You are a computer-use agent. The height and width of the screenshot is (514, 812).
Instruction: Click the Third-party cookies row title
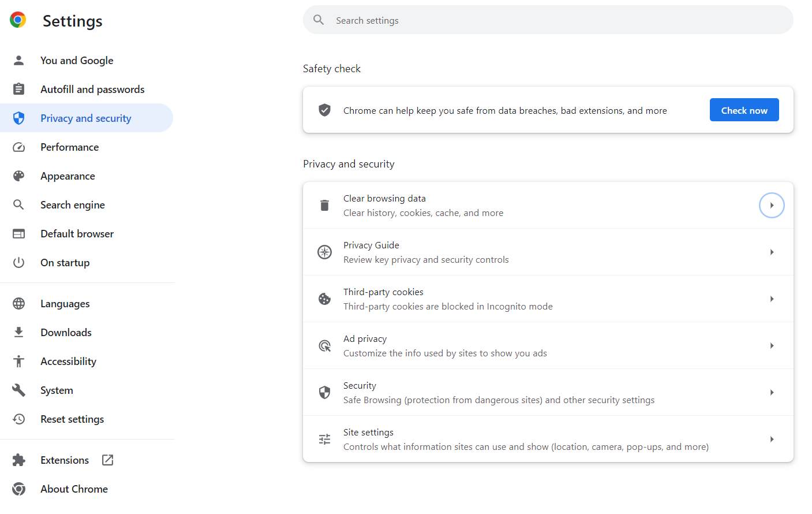coord(383,292)
